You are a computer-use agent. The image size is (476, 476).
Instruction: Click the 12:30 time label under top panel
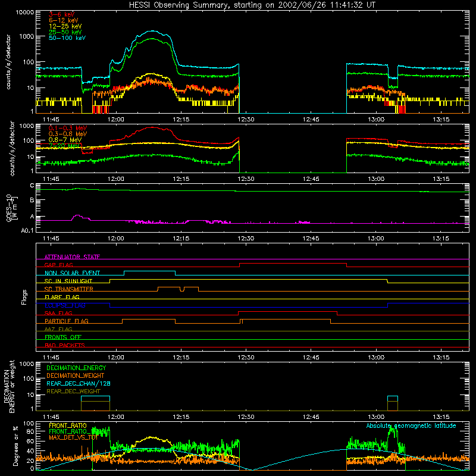pyautogui.click(x=246, y=120)
